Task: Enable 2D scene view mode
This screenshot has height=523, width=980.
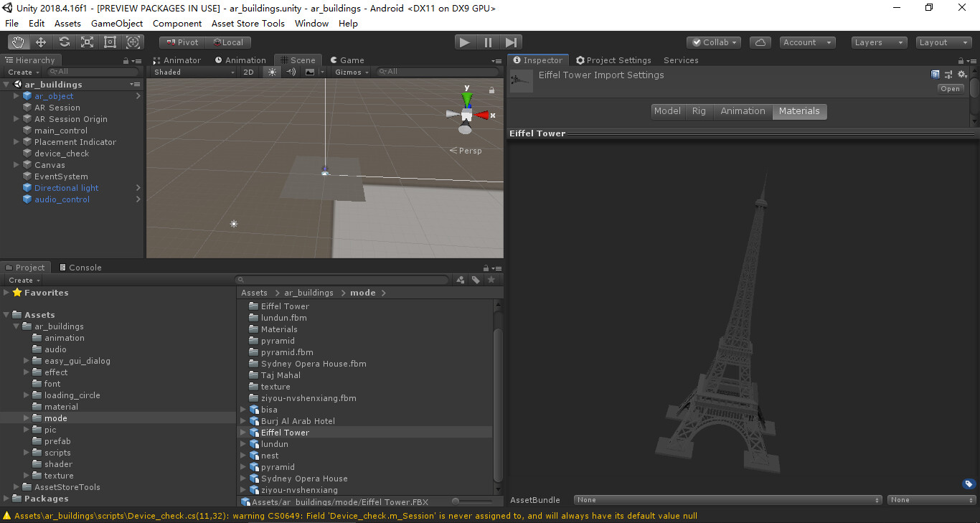Action: (248, 72)
